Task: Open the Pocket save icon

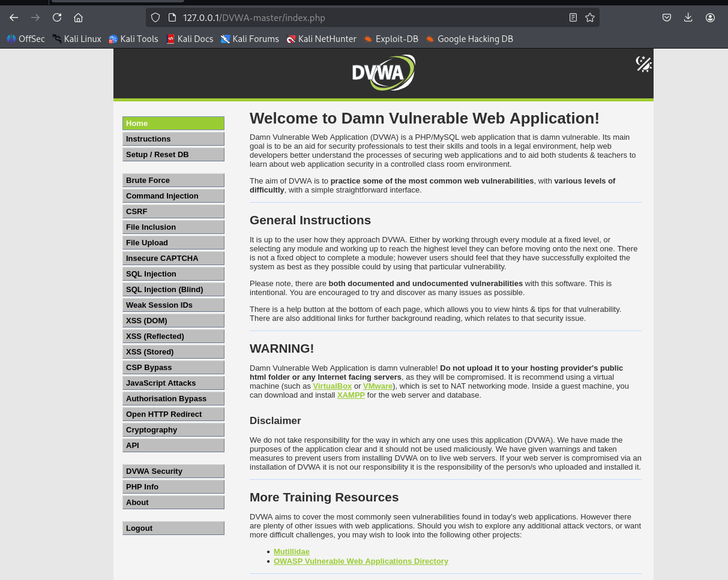Action: [667, 17]
